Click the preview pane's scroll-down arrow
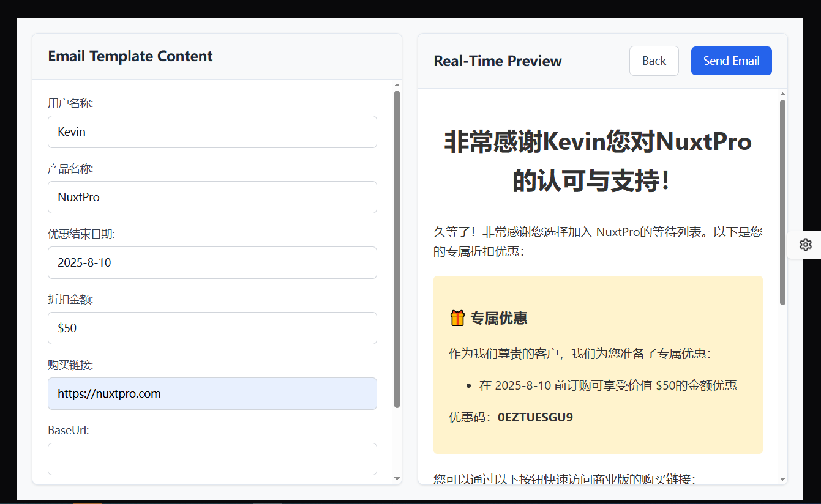 coord(782,478)
